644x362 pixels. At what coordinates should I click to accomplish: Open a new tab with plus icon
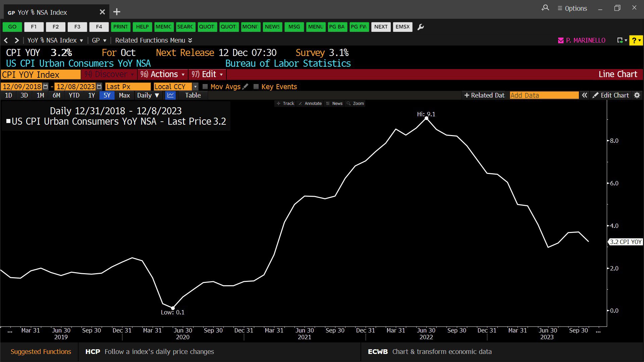117,12
